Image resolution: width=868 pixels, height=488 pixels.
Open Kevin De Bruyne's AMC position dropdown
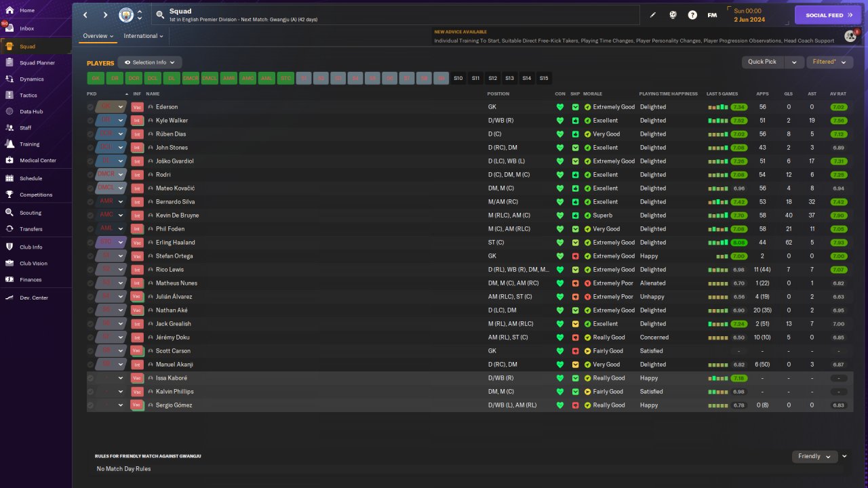pos(111,216)
